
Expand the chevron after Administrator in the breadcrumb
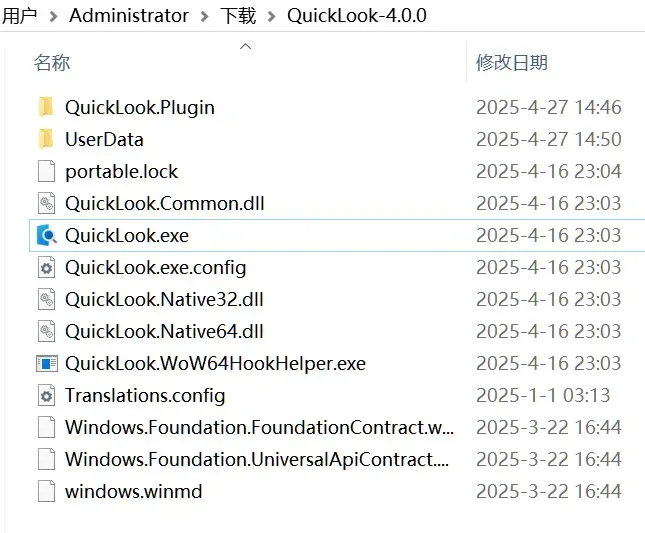204,16
